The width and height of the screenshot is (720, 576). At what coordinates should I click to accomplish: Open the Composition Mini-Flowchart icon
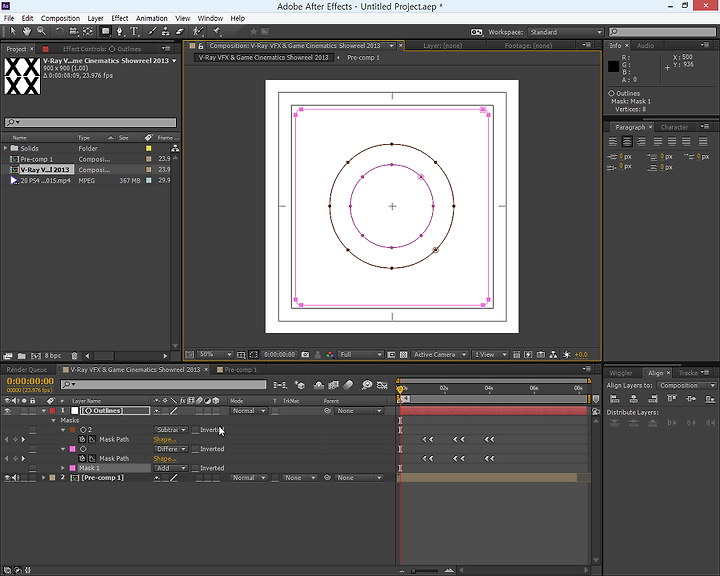click(280, 385)
